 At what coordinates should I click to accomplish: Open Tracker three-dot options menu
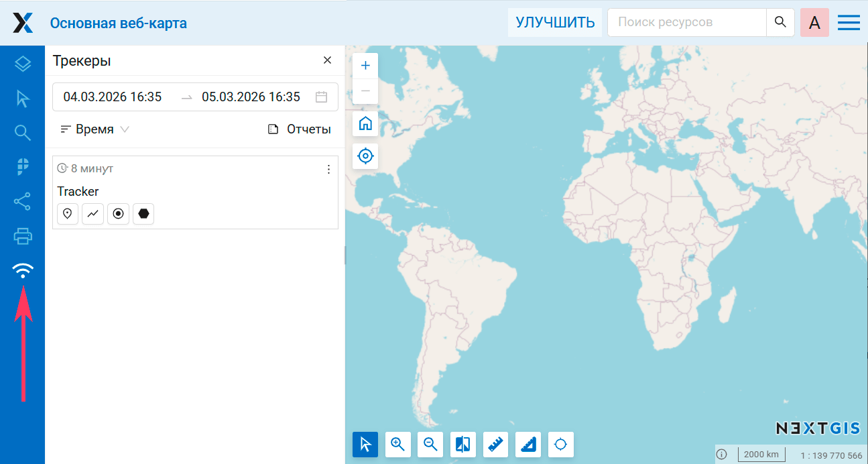click(328, 170)
